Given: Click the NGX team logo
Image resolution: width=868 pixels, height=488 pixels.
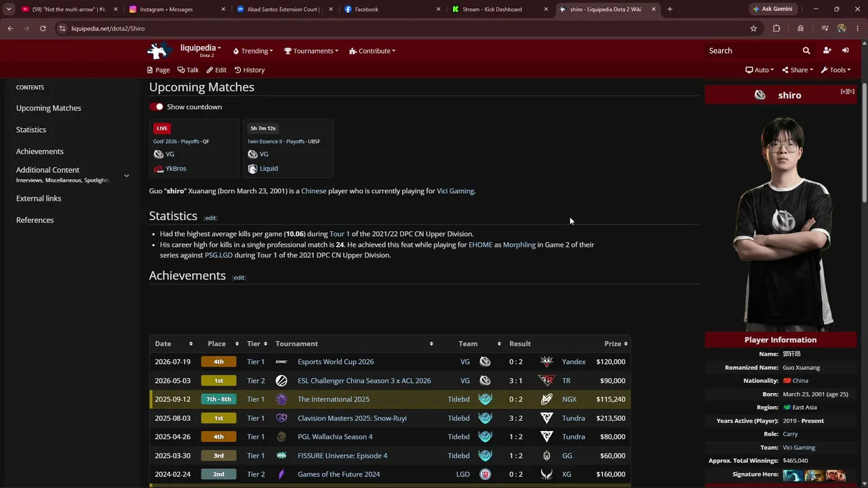Looking at the screenshot, I should click(x=547, y=399).
